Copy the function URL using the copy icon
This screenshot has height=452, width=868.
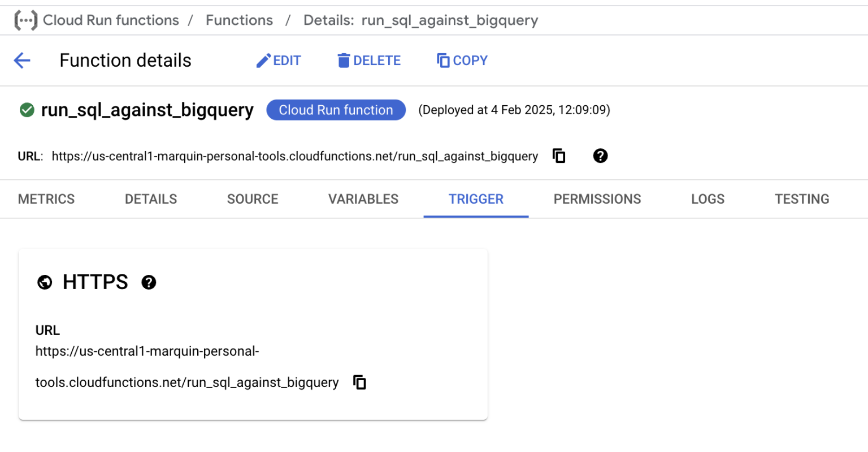pos(558,156)
